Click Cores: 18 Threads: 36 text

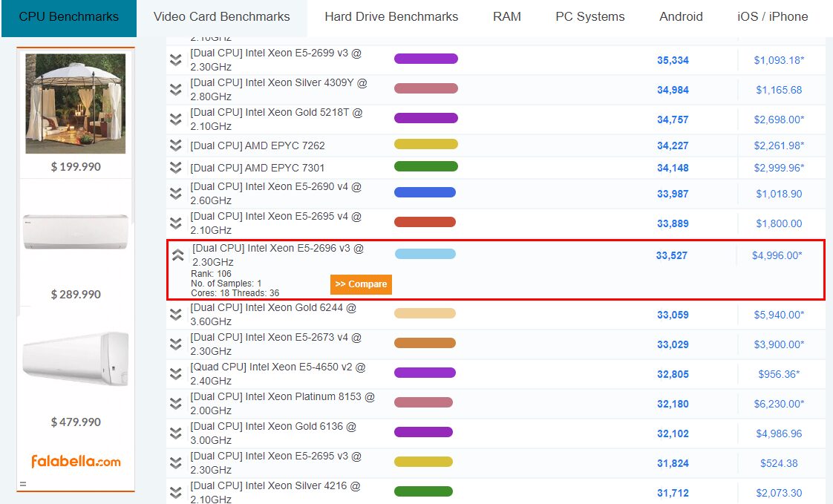(x=235, y=293)
